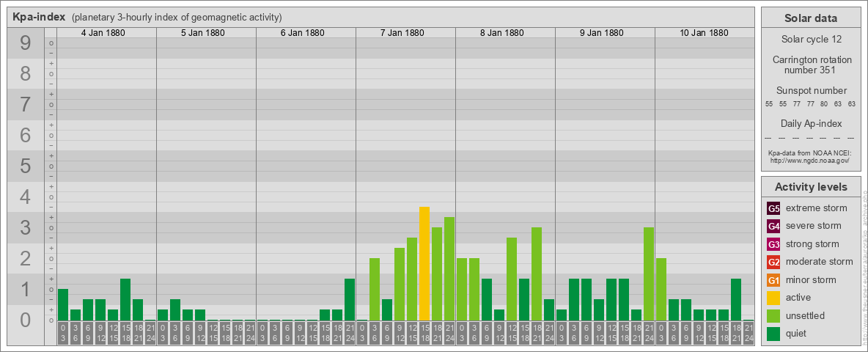The width and height of the screenshot is (868, 352).
Task: Click the 4 Jan 0-3 quiet bar
Action: tap(63, 304)
